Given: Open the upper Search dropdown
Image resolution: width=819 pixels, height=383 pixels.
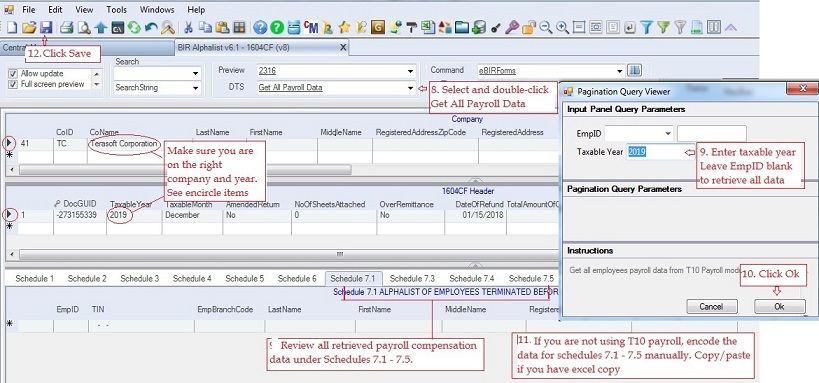Looking at the screenshot, I should (195, 74).
